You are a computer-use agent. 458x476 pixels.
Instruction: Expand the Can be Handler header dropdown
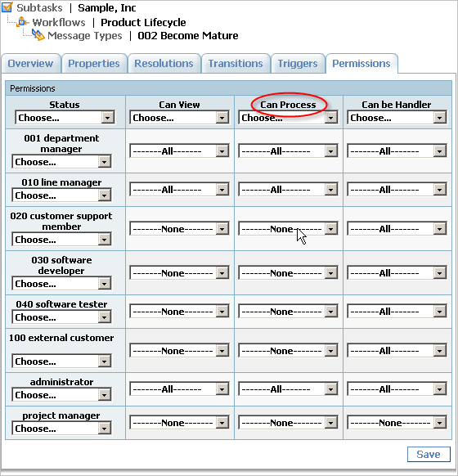pyautogui.click(x=397, y=118)
